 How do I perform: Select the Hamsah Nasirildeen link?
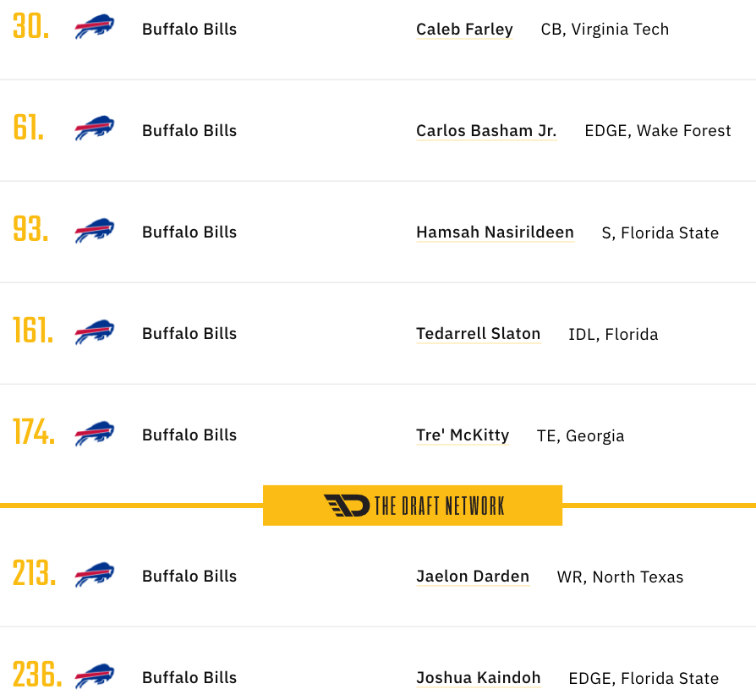pos(496,232)
